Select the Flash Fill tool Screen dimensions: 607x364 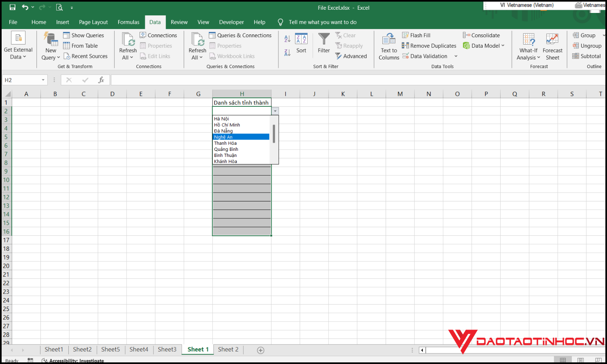pos(416,35)
